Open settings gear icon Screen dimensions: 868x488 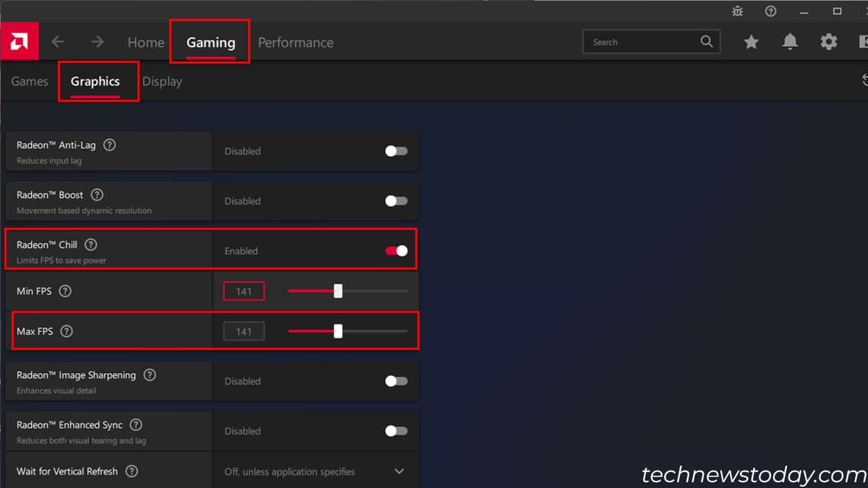click(x=829, y=42)
